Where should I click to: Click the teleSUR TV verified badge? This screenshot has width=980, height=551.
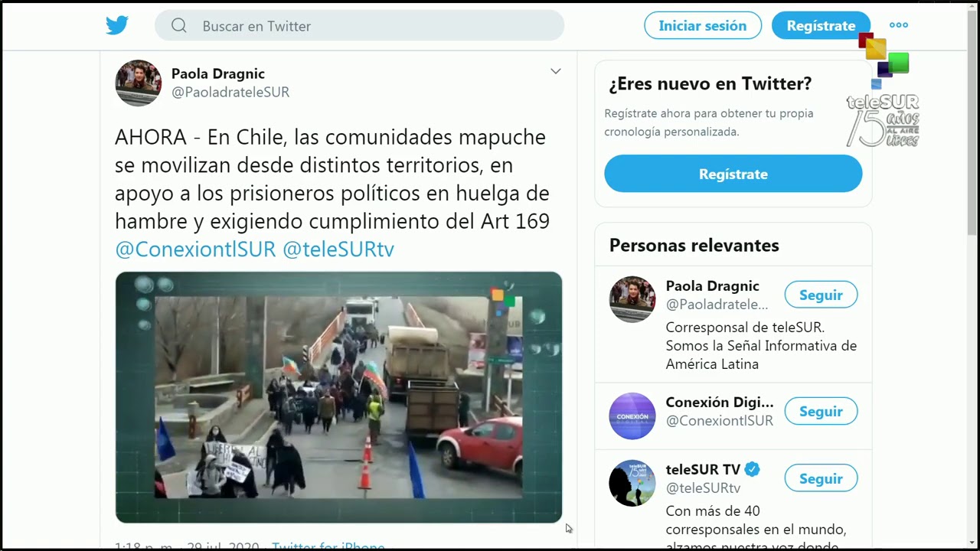(753, 469)
